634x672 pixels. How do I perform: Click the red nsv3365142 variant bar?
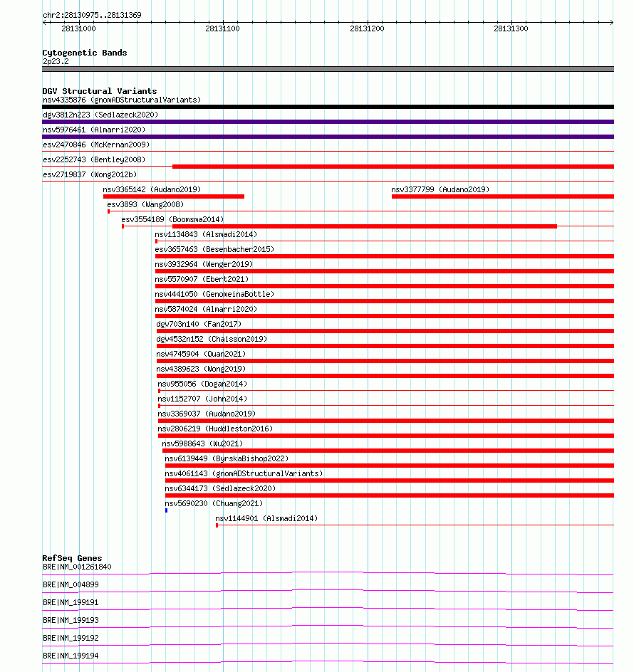coord(174,196)
